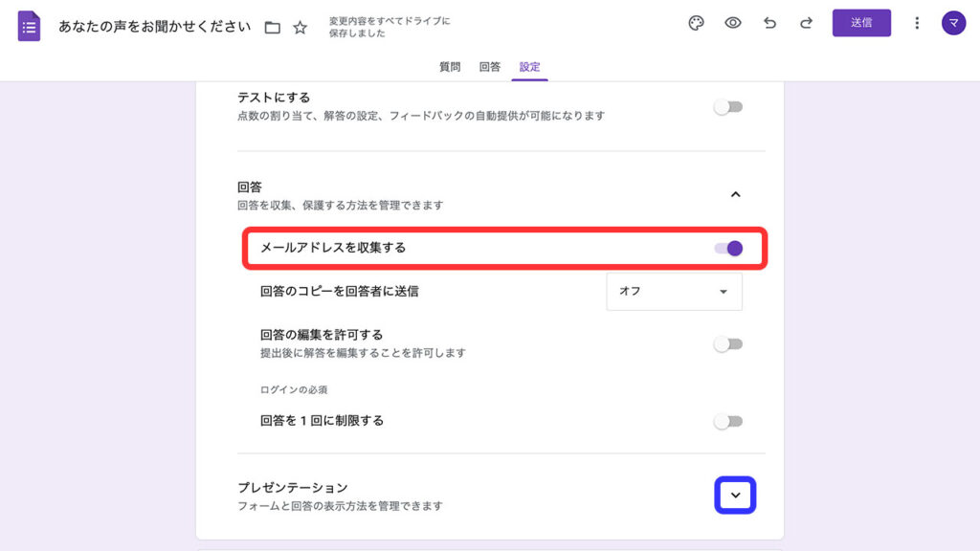Click the メールアドレスを収集する label
This screenshot has width=980, height=551.
pos(333,248)
